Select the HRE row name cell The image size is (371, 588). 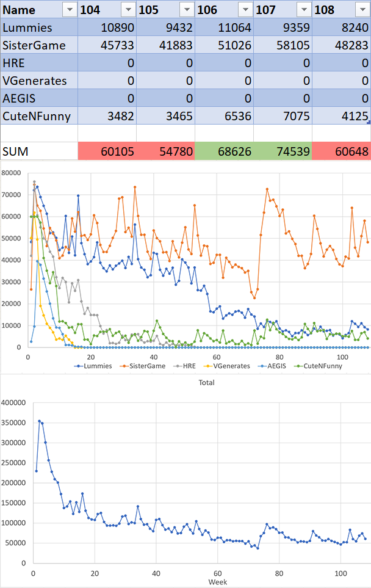(39, 63)
